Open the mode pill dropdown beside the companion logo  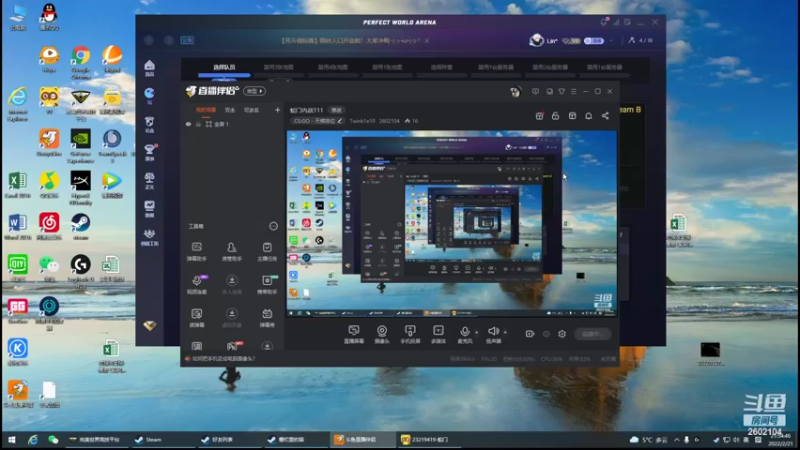[x=255, y=91]
